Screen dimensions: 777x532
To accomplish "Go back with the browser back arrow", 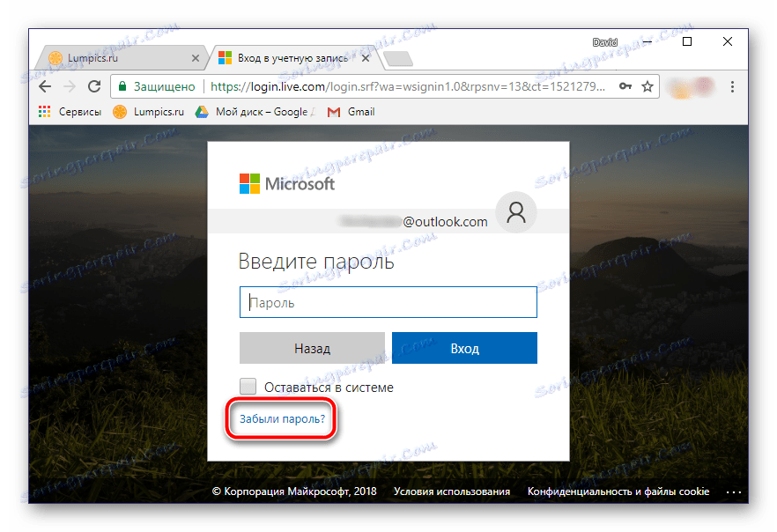I will (x=45, y=86).
